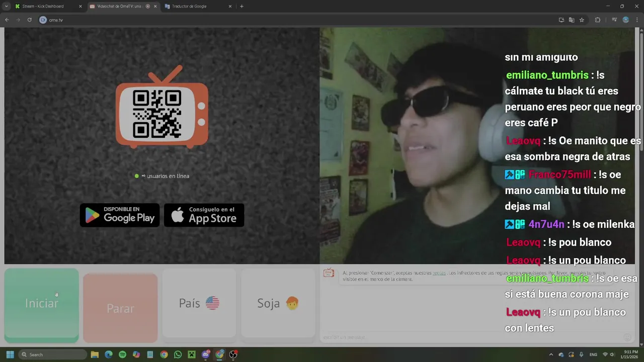644x362 pixels.
Task: Open the Wi-Fi network settings
Action: (x=605, y=354)
